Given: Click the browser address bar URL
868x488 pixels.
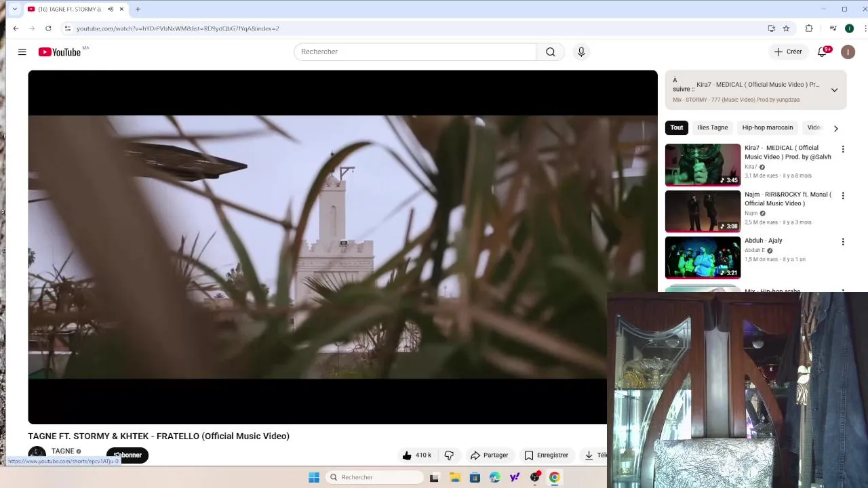Looking at the screenshot, I should [178, 28].
